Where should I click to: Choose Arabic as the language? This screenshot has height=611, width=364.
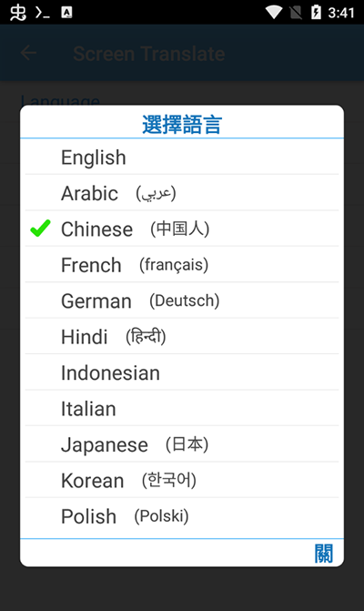tap(182, 193)
